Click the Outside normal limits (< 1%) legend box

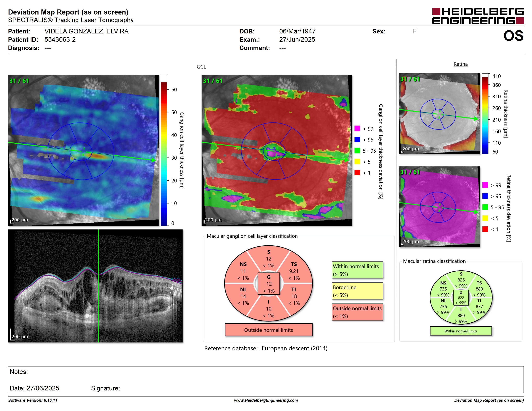(x=357, y=312)
